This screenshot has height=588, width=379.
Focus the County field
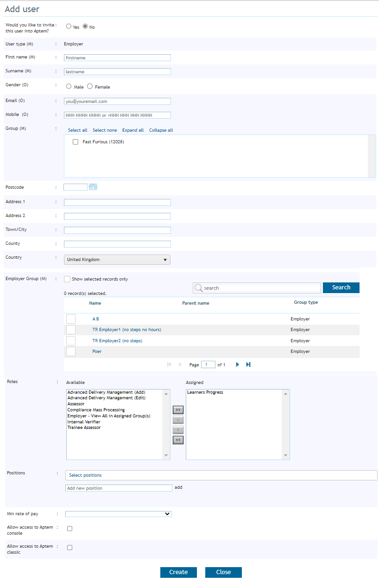click(117, 244)
